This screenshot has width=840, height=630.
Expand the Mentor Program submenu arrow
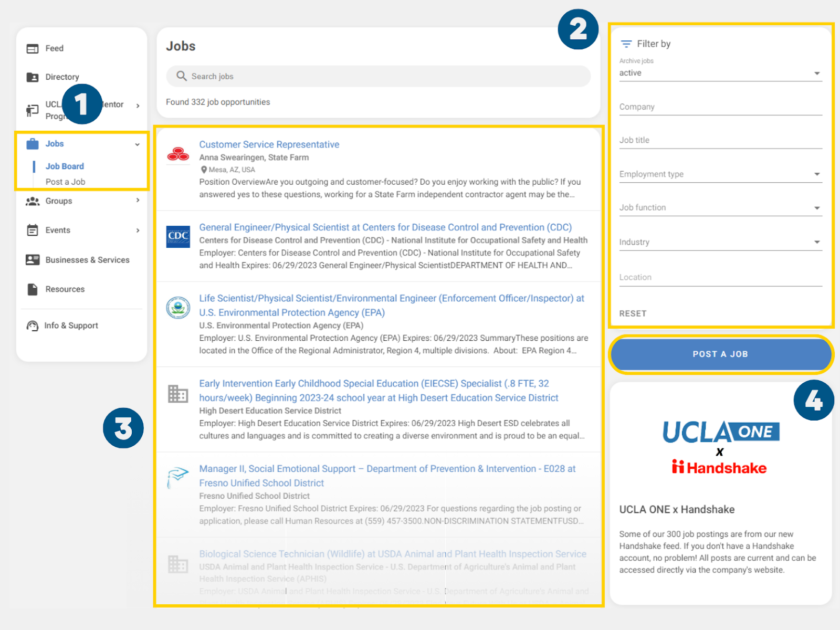[138, 106]
